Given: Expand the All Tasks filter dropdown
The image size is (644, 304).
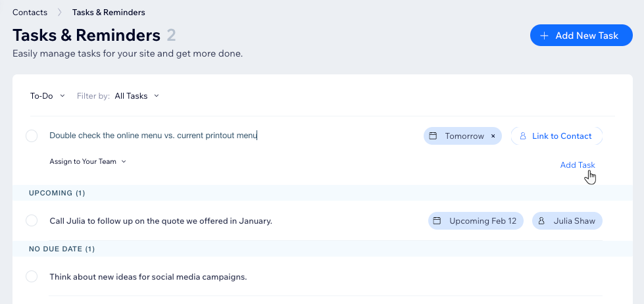Looking at the screenshot, I should coord(137,95).
